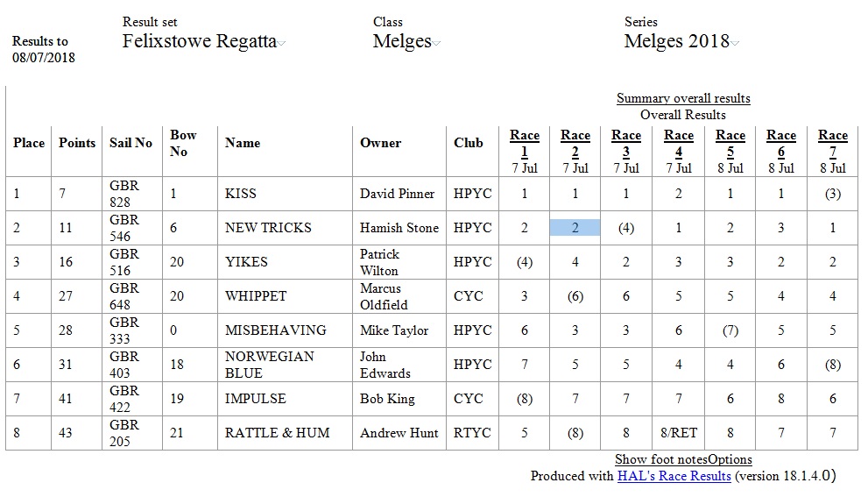Click the Race 4 header link
Screen dimensions: 868x504
point(679,143)
